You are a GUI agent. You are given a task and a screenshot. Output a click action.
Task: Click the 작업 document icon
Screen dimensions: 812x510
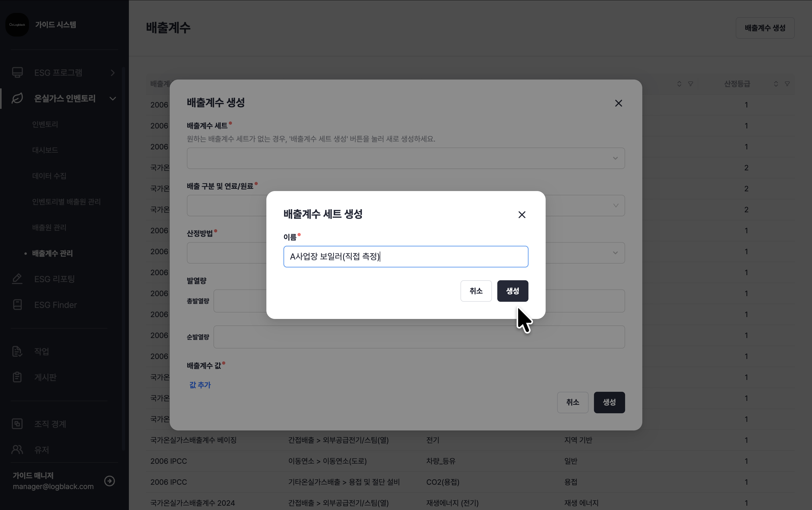point(17,351)
